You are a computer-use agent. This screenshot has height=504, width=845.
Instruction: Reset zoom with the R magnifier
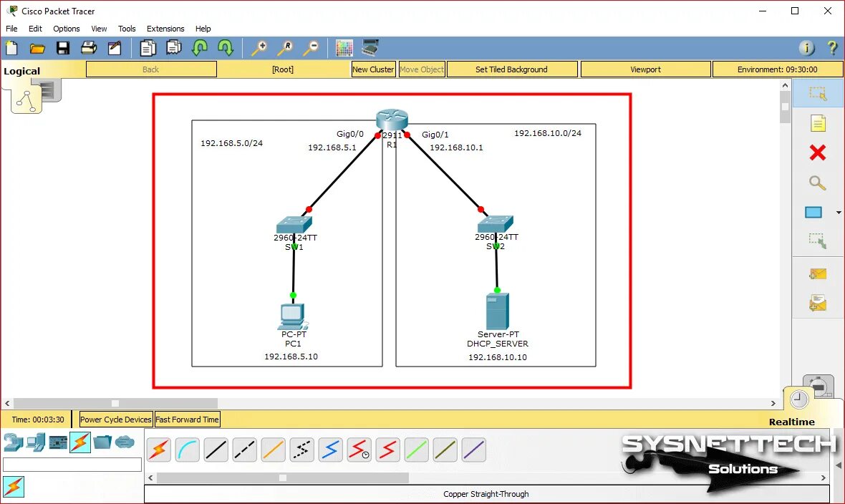(285, 48)
